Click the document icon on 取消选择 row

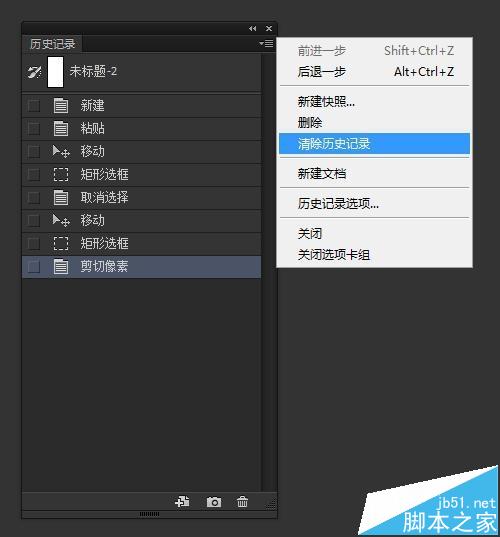point(61,198)
